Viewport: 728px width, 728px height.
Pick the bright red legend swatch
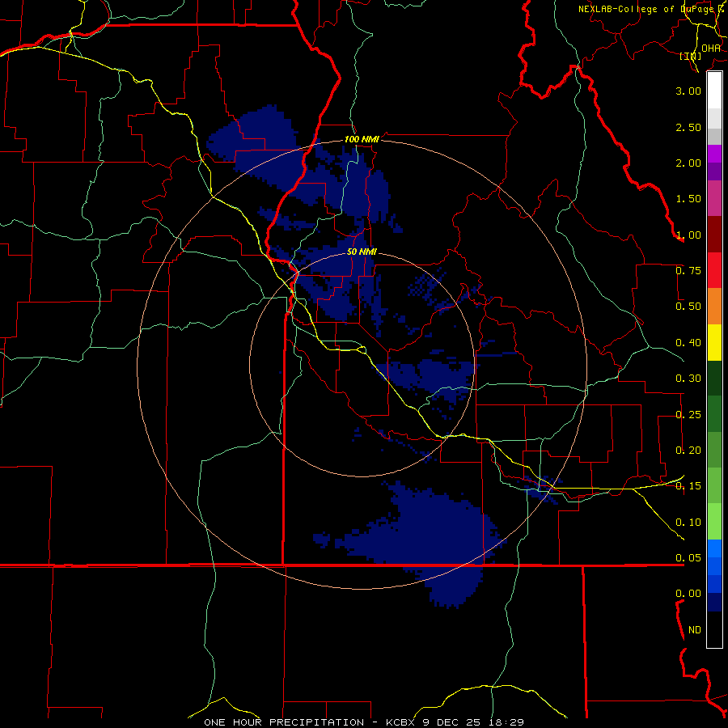point(714,270)
